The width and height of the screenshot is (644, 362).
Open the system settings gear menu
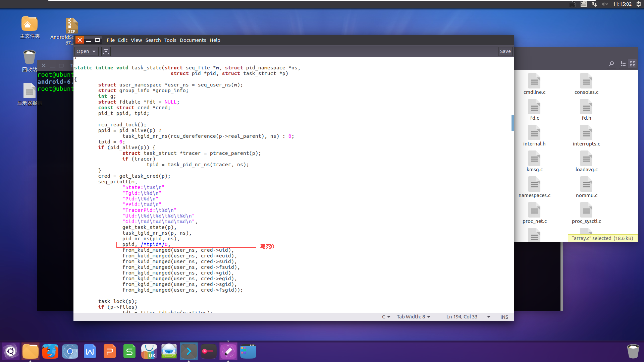639,4
